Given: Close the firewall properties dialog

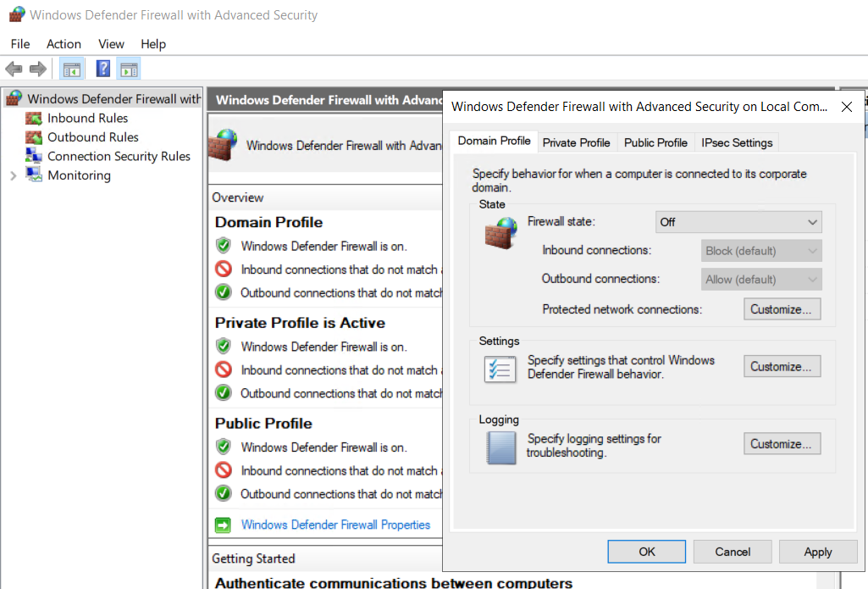Looking at the screenshot, I should point(847,107).
